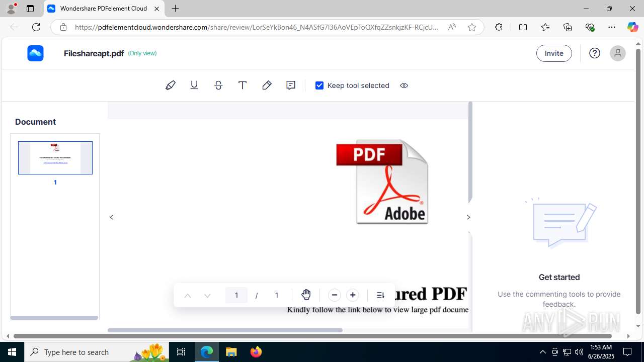Image resolution: width=644 pixels, height=362 pixels.
Task: Open browser Extensions icon
Action: click(x=499, y=27)
